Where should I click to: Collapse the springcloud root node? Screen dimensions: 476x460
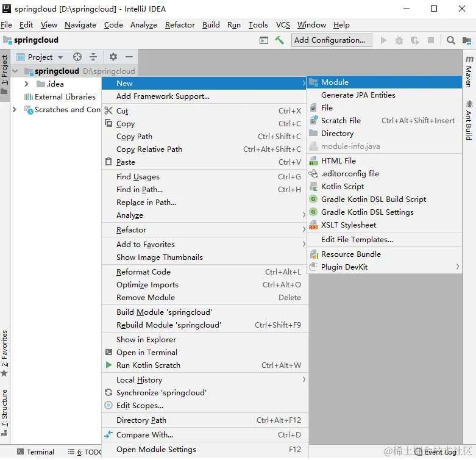click(x=15, y=71)
